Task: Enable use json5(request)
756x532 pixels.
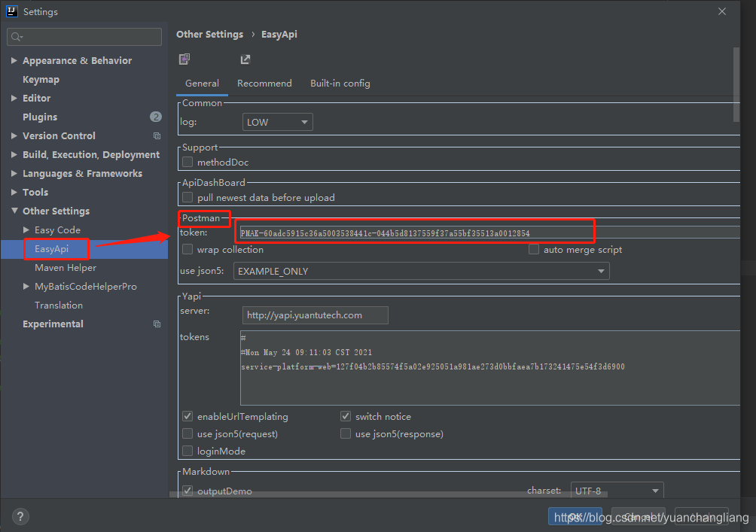Action: 187,433
